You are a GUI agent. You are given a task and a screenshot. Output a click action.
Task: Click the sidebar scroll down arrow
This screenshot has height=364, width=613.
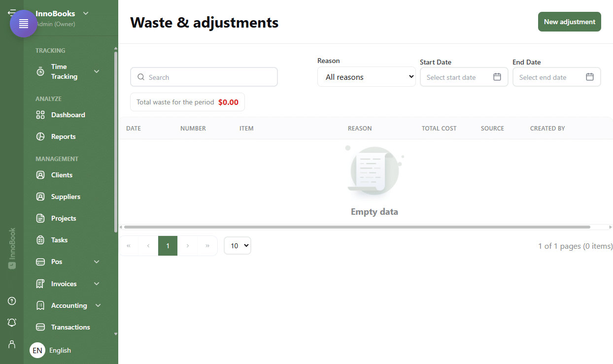tap(116, 333)
